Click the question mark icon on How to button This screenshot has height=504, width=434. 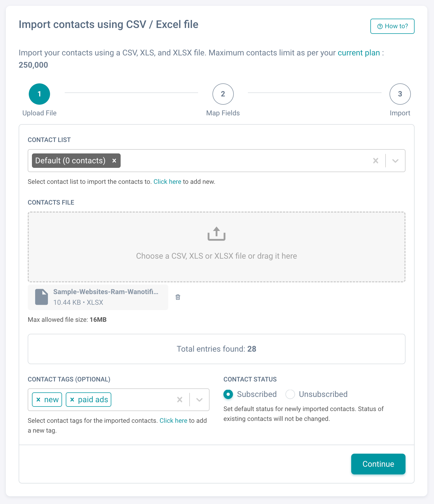click(x=379, y=26)
